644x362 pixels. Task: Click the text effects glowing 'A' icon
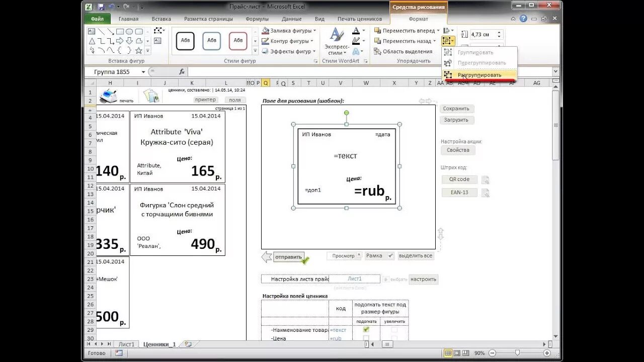coord(356,51)
